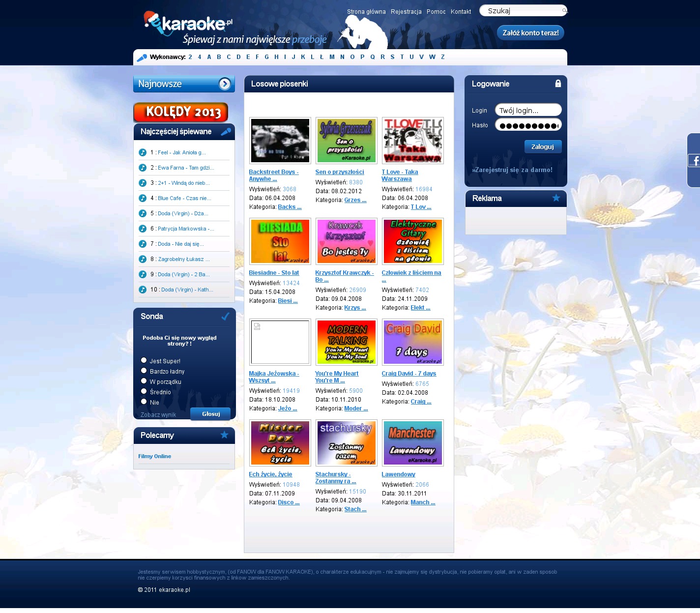
Task: Click music note icon beside Doda (Virgin) - Kath
Action: coord(143,290)
